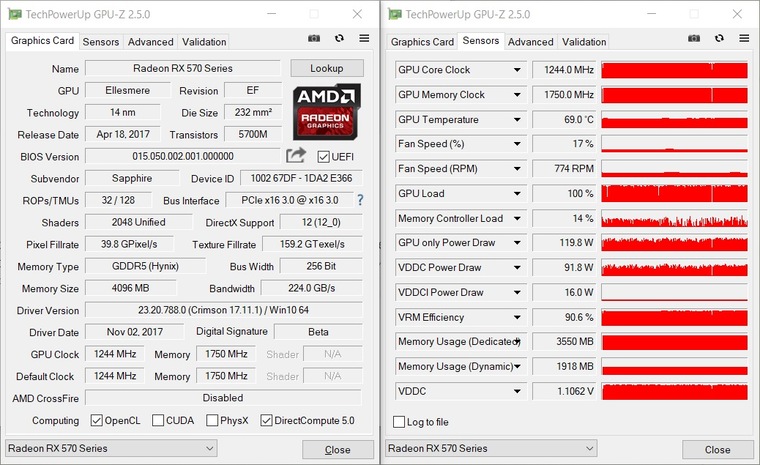
Task: Toggle the DirectCompute 5.0 checkbox
Action: (266, 420)
